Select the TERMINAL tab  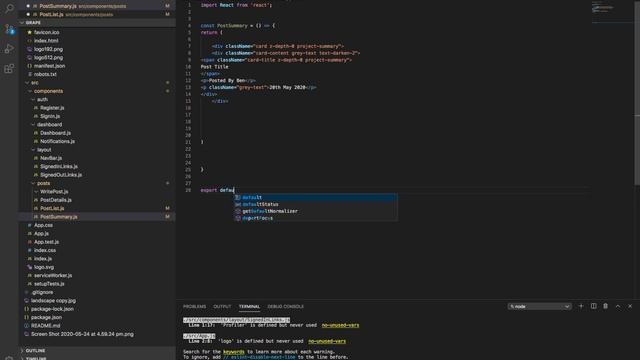click(249, 307)
